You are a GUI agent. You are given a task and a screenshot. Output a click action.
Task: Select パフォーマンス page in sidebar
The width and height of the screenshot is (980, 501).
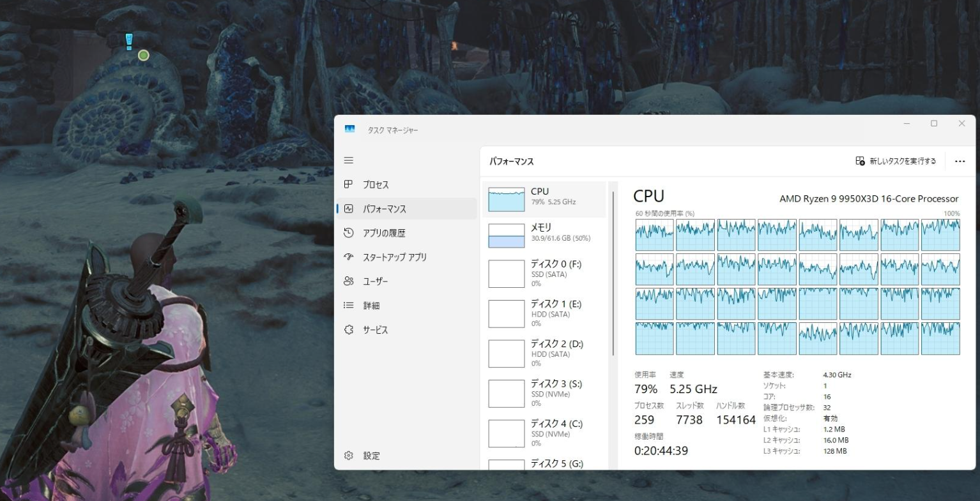(407, 209)
